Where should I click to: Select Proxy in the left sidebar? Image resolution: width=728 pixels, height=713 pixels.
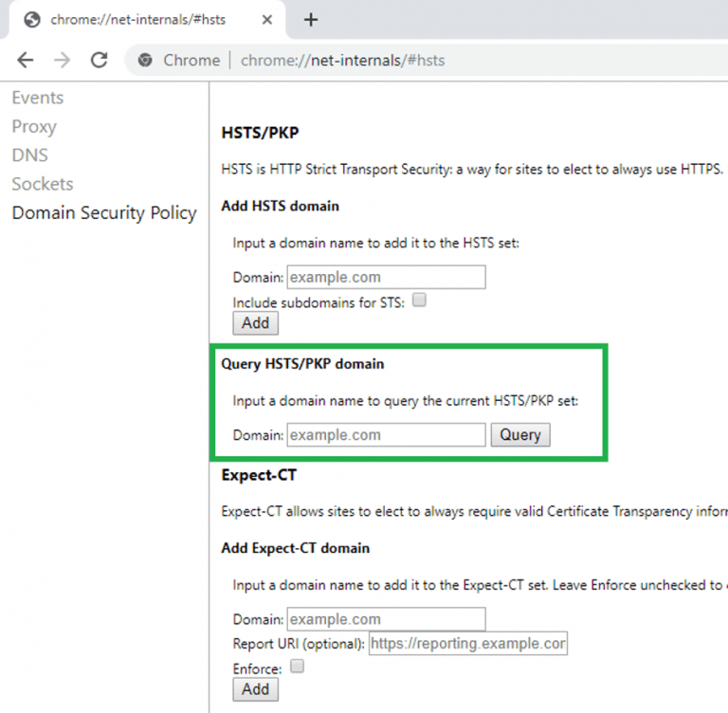(34, 126)
